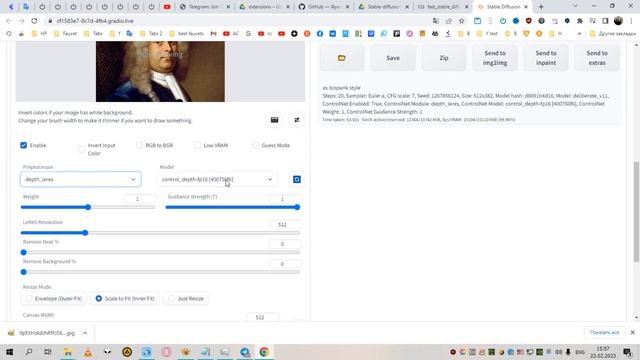Enable the RGB to BGR option
This screenshot has height=360, width=640.
139,145
